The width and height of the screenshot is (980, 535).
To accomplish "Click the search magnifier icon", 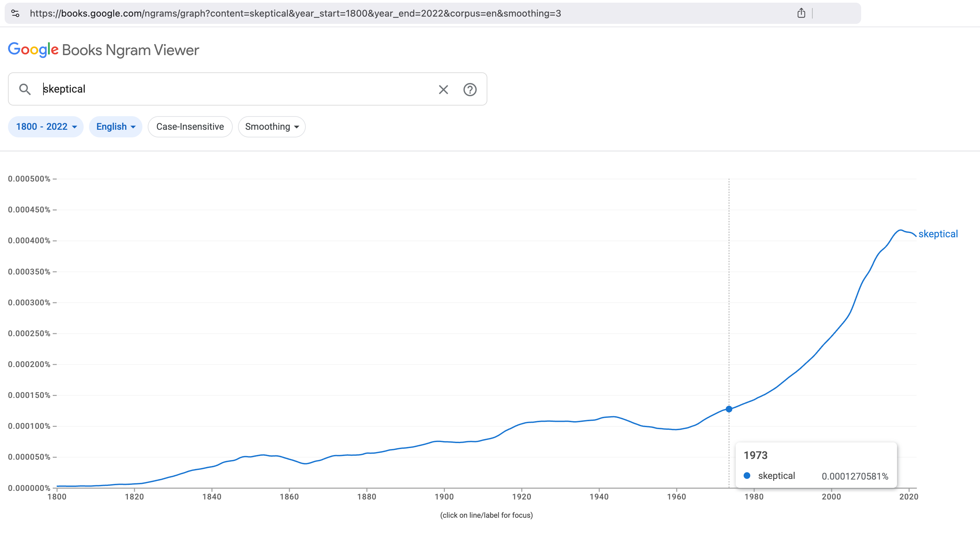I will click(x=25, y=89).
